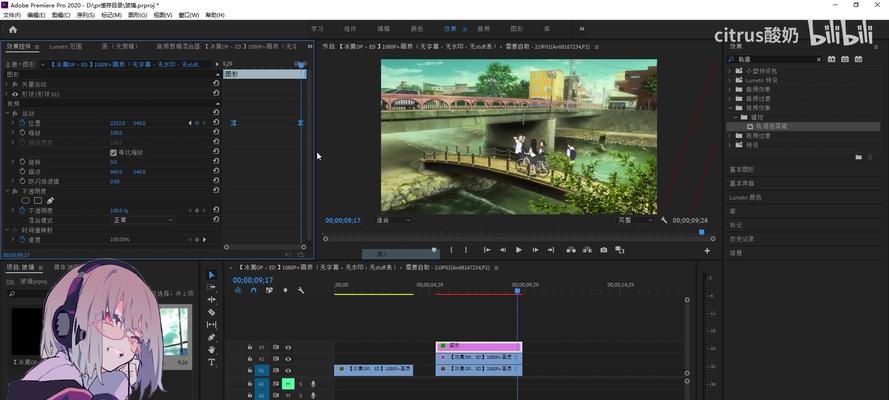Image resolution: width=889 pixels, height=400 pixels.
Task: Collapse the Motion effect group
Action: pyautogui.click(x=7, y=113)
